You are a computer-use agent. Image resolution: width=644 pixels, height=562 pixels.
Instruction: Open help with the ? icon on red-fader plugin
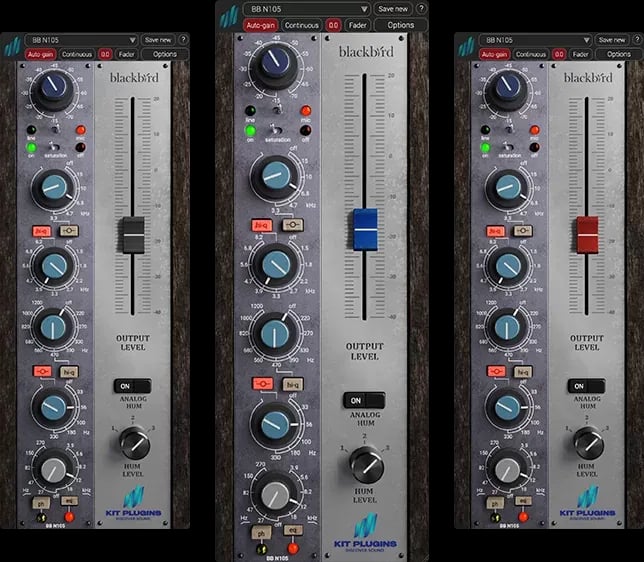(x=637, y=40)
